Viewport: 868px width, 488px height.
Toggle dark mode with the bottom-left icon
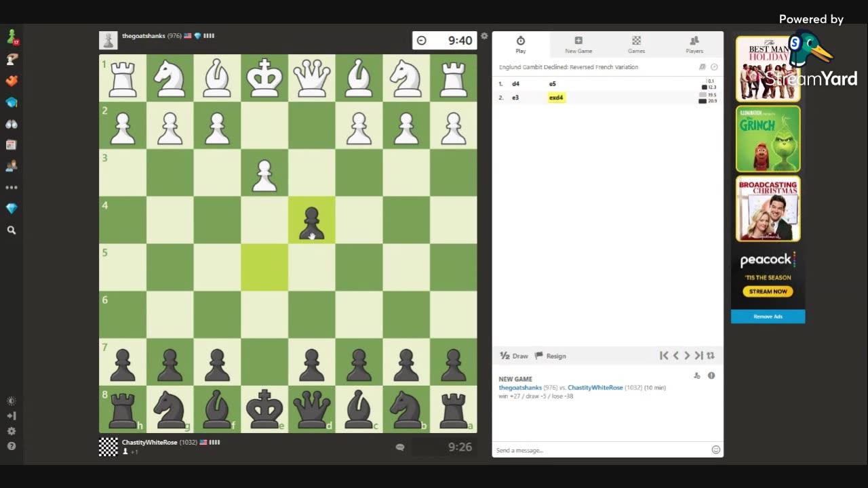(12, 401)
